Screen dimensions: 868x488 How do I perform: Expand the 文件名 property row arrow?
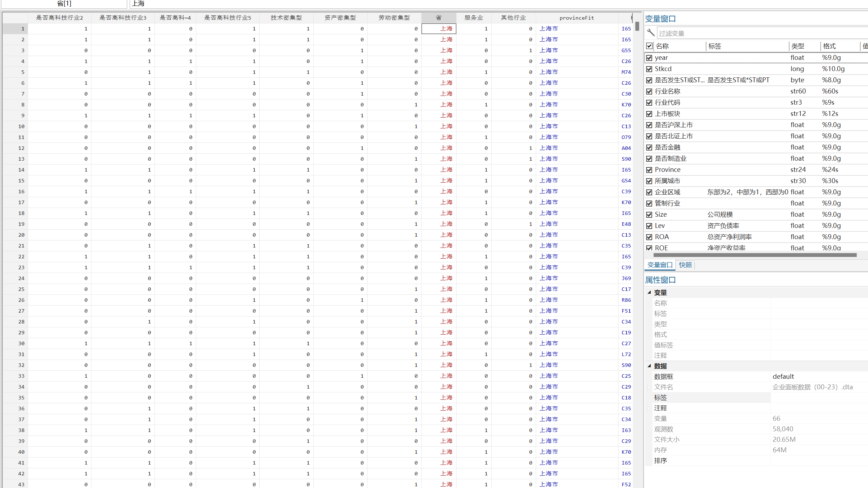click(649, 387)
